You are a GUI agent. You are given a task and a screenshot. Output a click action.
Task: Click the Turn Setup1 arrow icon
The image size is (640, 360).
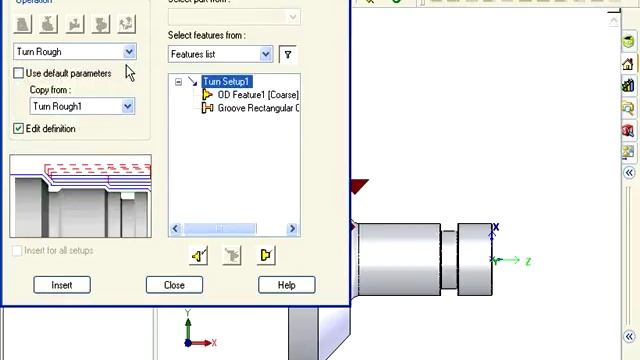pos(193,82)
